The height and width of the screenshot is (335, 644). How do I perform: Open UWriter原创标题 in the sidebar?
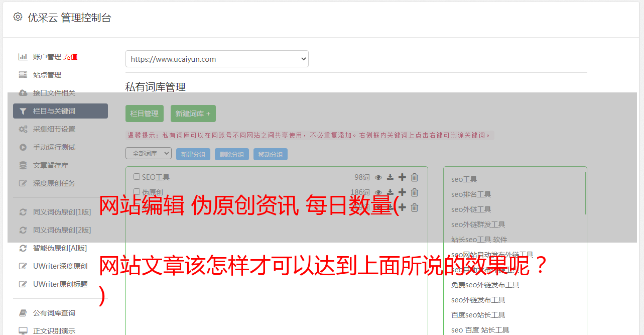pos(60,284)
